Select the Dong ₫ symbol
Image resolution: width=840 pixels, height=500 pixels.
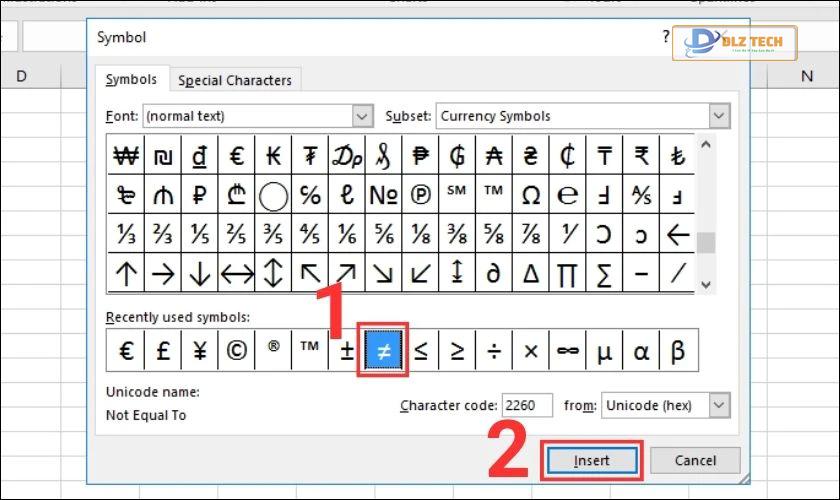coord(200,155)
